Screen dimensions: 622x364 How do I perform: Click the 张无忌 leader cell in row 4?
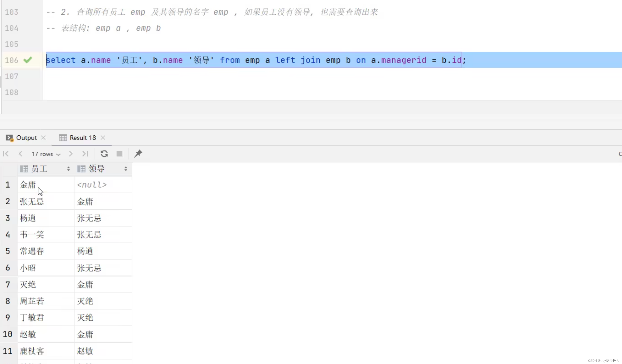(103, 234)
